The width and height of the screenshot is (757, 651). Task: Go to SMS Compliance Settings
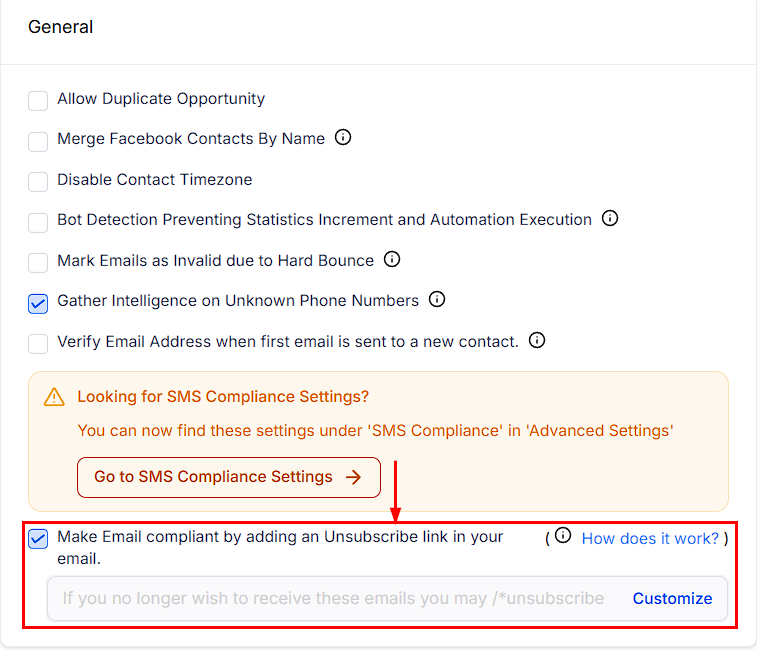[229, 477]
